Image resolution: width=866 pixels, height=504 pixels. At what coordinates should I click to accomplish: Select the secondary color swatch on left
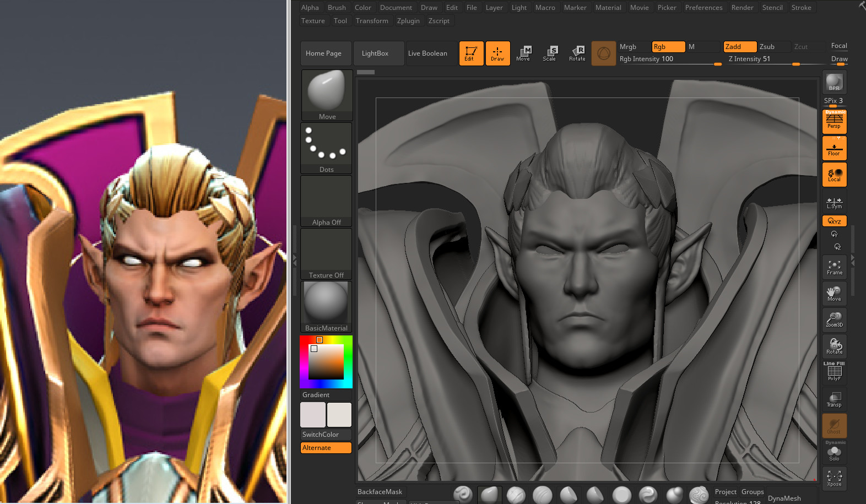[x=313, y=415]
